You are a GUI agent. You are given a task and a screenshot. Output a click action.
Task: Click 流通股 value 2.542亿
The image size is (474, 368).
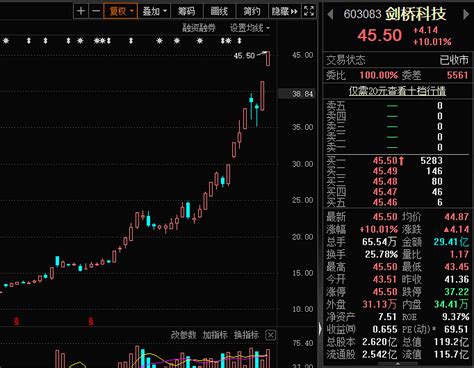380,354
